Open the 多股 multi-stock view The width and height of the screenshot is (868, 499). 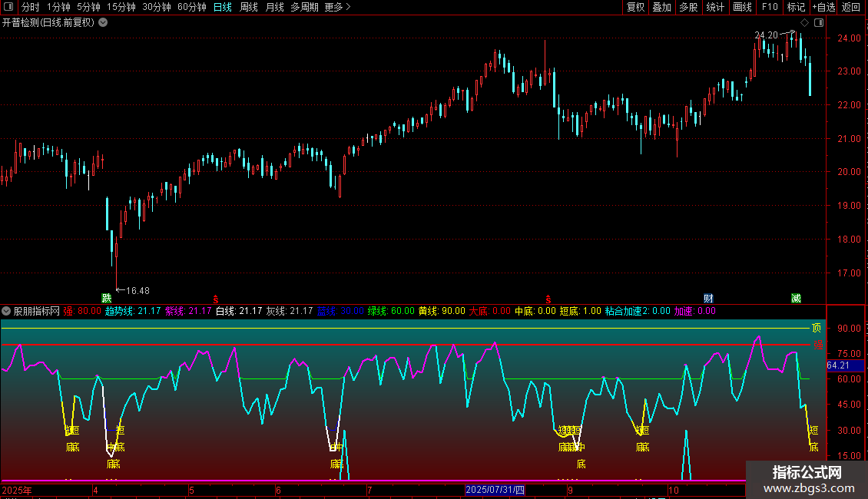pos(688,7)
